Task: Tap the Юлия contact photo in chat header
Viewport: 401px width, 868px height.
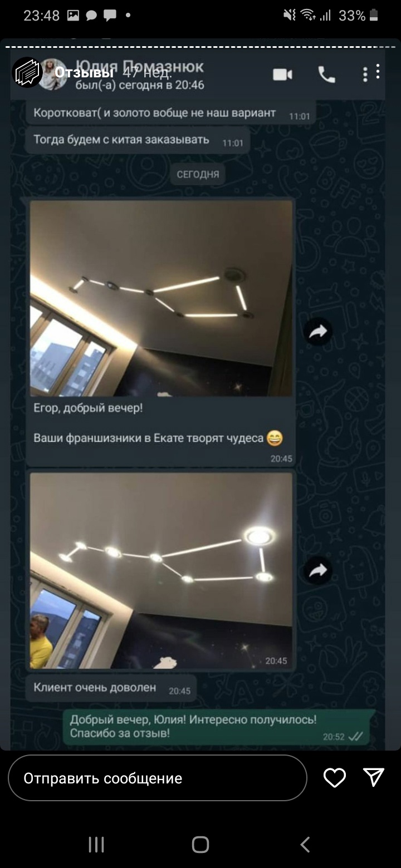Action: 54,73
